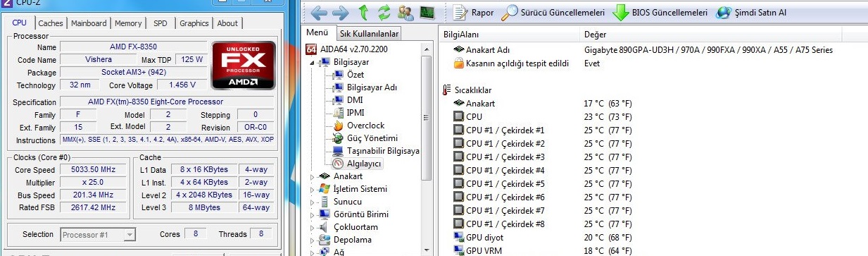The image size is (868, 256).
Task: Open CPU tab in CPU-Z
Action: (x=20, y=23)
